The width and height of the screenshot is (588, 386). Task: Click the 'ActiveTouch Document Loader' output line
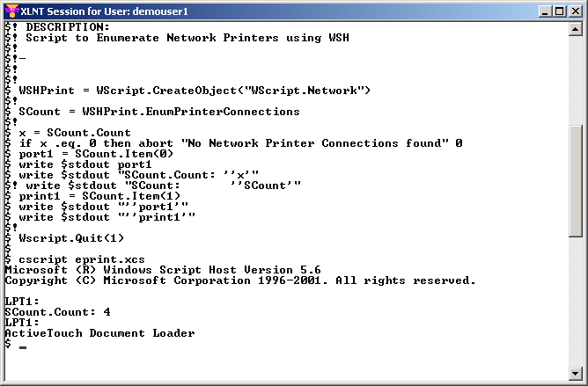click(99, 333)
